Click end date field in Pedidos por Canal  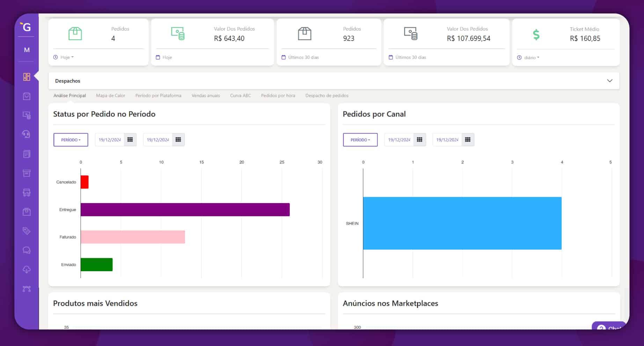[447, 140]
